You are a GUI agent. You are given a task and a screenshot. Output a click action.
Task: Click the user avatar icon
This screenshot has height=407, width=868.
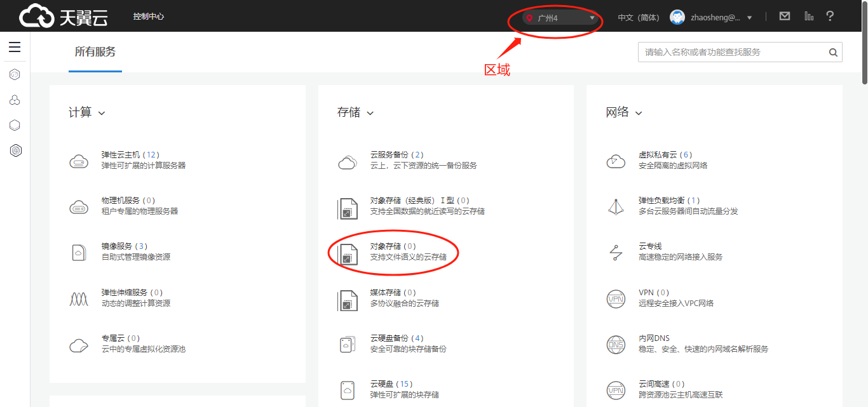[x=677, y=17]
